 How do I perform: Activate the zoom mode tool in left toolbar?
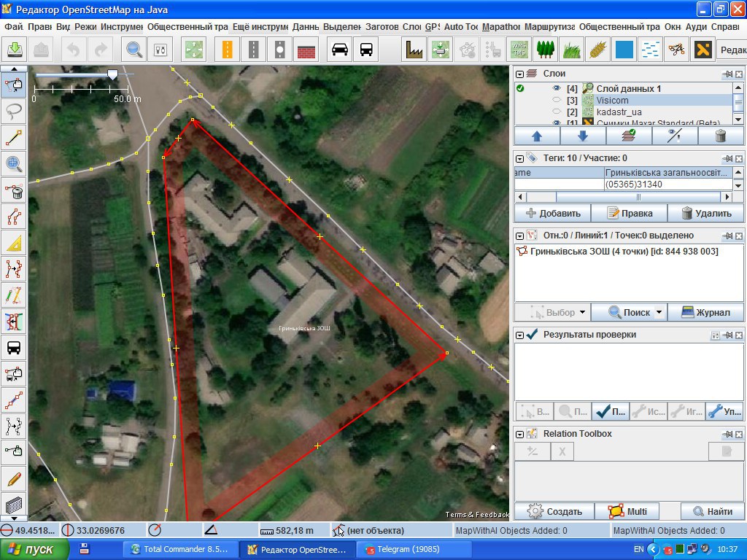coord(14,164)
